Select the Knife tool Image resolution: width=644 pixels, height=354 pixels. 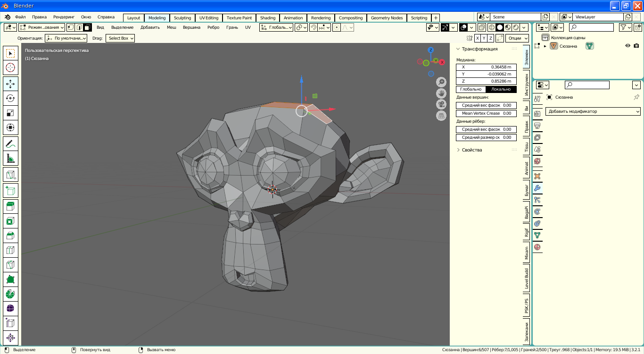point(10,265)
